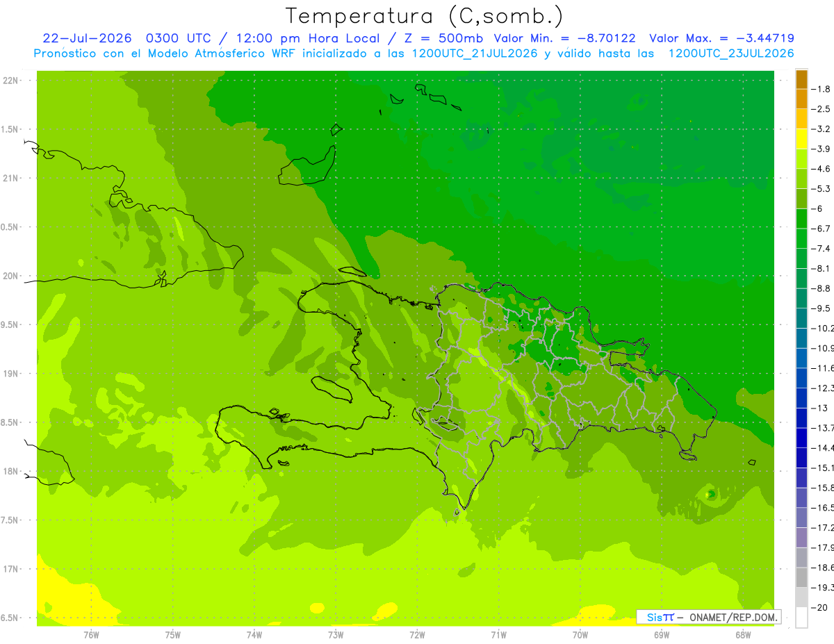Viewport: 834px width, 644px height.
Task: Click the "-7.4" colorbar value
Action: click(x=821, y=249)
